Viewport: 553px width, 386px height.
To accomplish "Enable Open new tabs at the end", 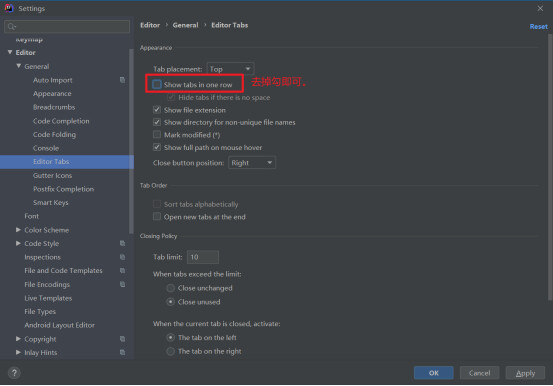I will click(157, 216).
